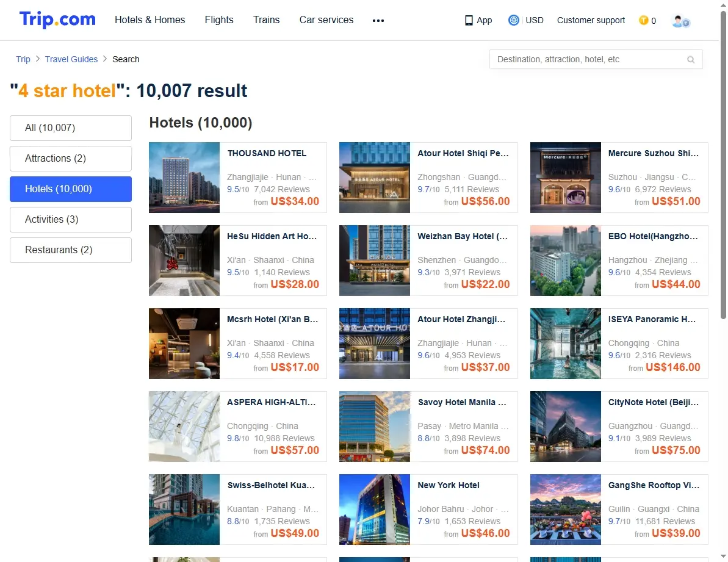Image resolution: width=728 pixels, height=562 pixels.
Task: Click EBO Hotel(Hangzhou) title
Action: coord(654,236)
